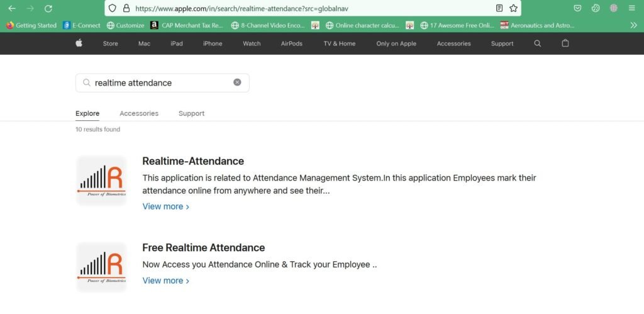Show more bookmarks with double chevron
Viewport: 644px width, 314px height.
pyautogui.click(x=633, y=25)
